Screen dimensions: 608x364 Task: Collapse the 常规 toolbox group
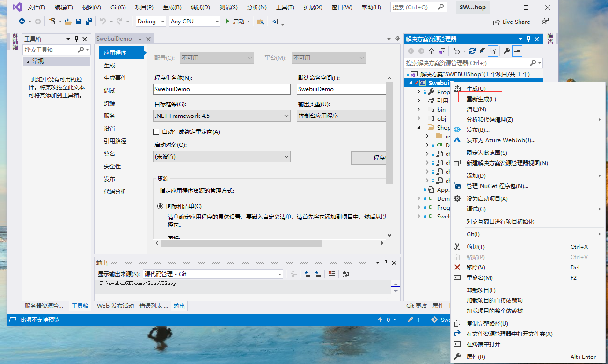click(28, 61)
